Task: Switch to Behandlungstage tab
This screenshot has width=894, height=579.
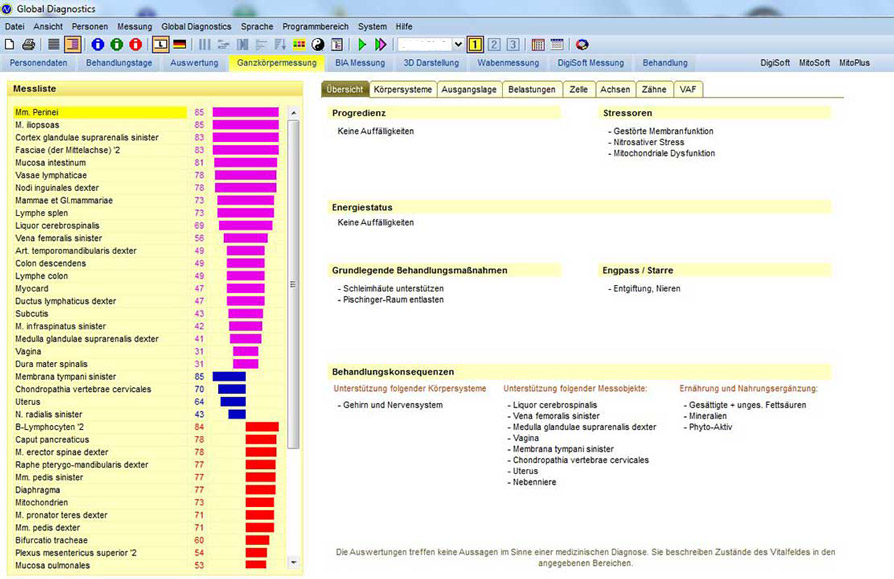Action: click(x=119, y=63)
